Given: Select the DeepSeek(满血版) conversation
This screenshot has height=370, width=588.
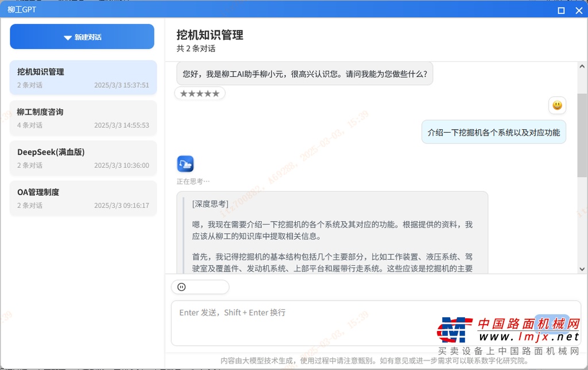Looking at the screenshot, I should click(83, 158).
